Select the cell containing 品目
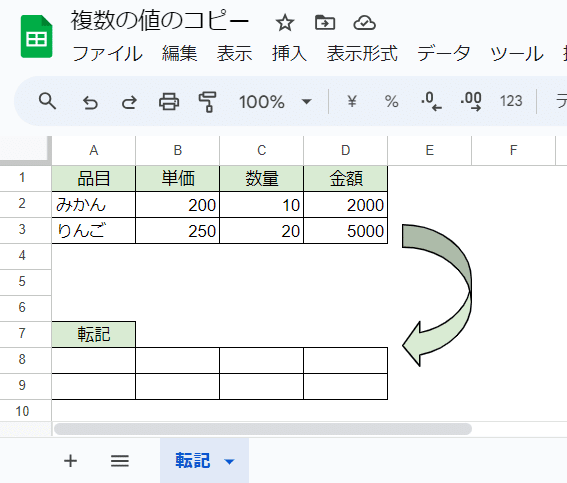Image resolution: width=567 pixels, height=483 pixels. [x=94, y=179]
